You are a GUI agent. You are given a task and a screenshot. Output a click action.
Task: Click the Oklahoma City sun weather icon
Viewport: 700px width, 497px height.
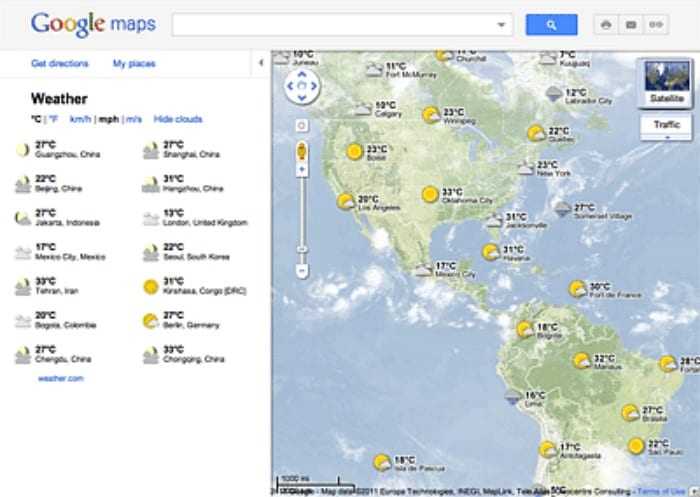[x=430, y=194]
